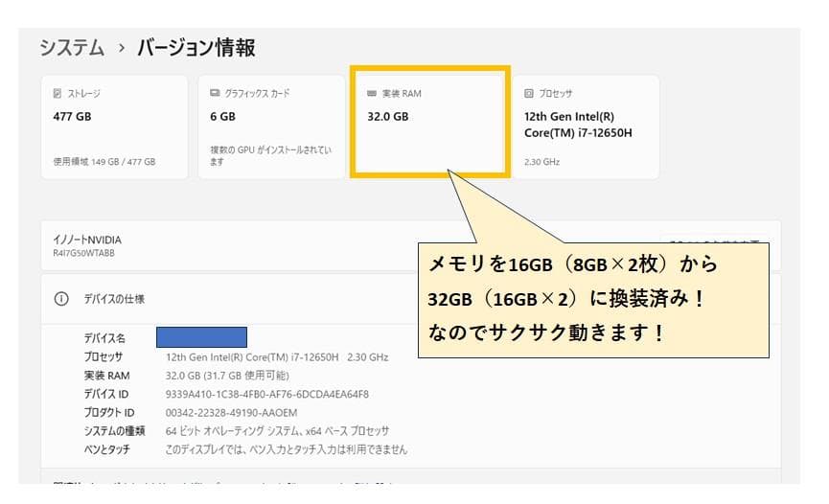Open the プロセッサ card showing i7-12650H
The width and height of the screenshot is (829, 504).
coord(586,126)
